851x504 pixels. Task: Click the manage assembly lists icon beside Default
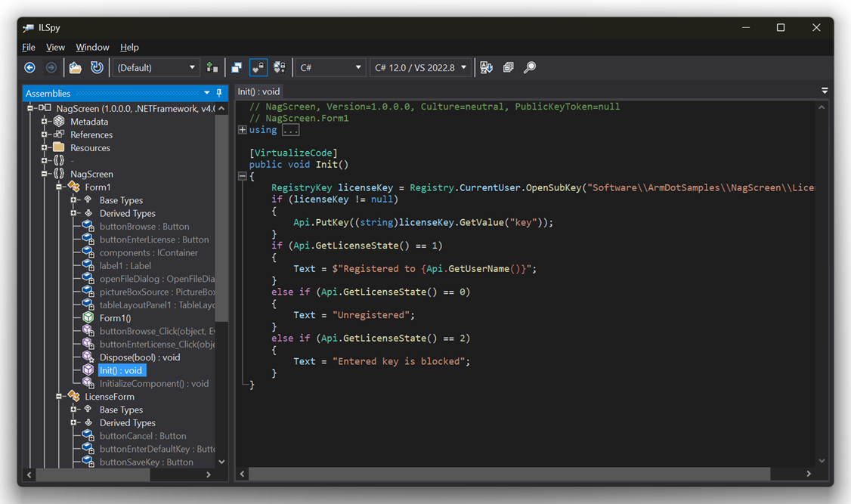coord(212,67)
